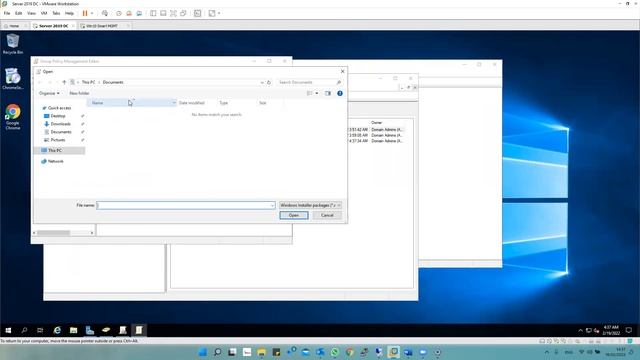The height and width of the screenshot is (360, 640).
Task: Click the VMware thumbnail bar view icon
Action: tap(163, 13)
